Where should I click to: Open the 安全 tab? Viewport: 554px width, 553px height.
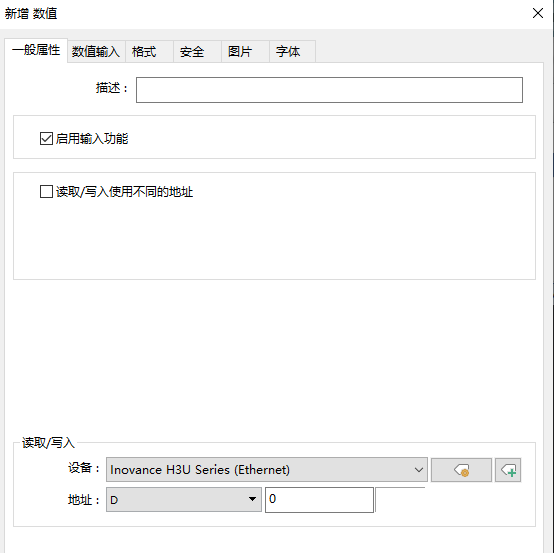pos(198,52)
